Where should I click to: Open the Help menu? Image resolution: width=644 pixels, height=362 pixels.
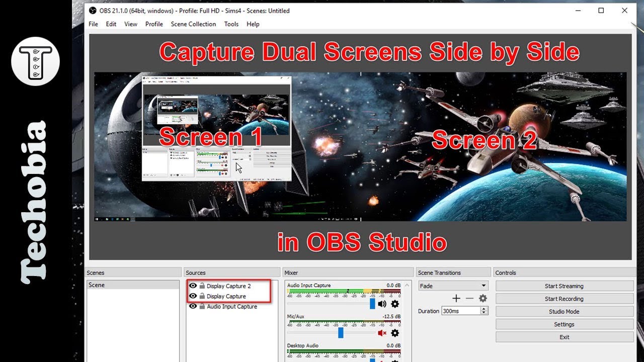coord(253,24)
